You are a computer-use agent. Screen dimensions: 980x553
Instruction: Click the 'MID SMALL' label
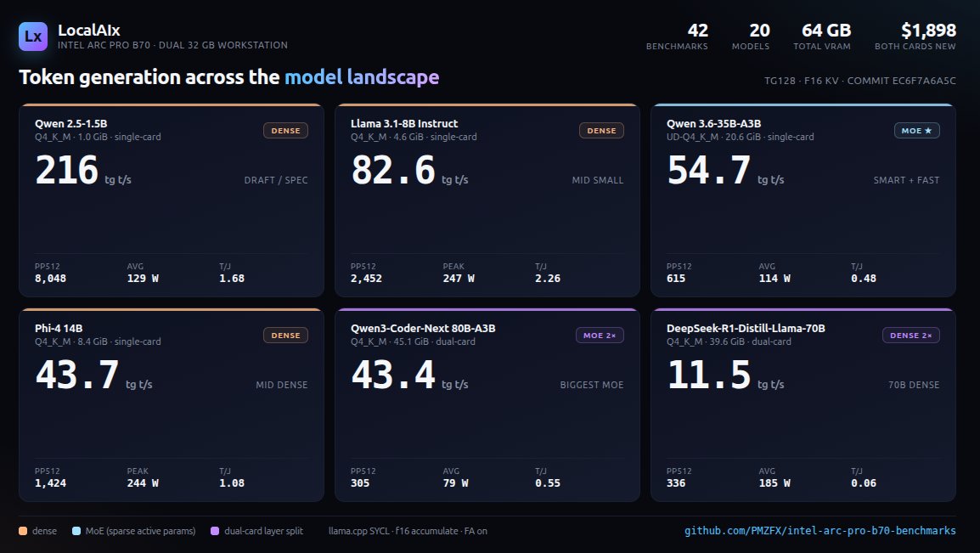click(x=598, y=180)
